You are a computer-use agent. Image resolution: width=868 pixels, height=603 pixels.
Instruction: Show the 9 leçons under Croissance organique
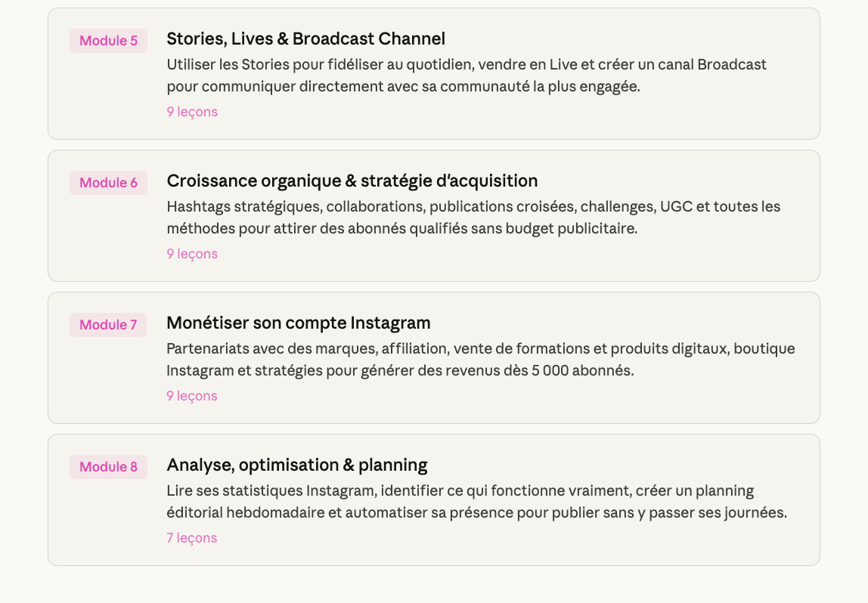click(x=192, y=254)
